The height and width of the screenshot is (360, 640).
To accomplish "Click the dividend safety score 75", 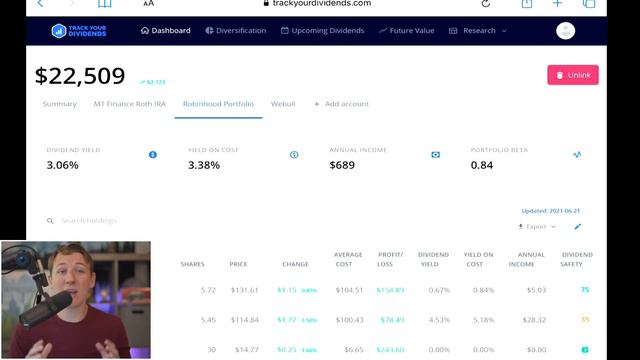I will (x=585, y=290).
